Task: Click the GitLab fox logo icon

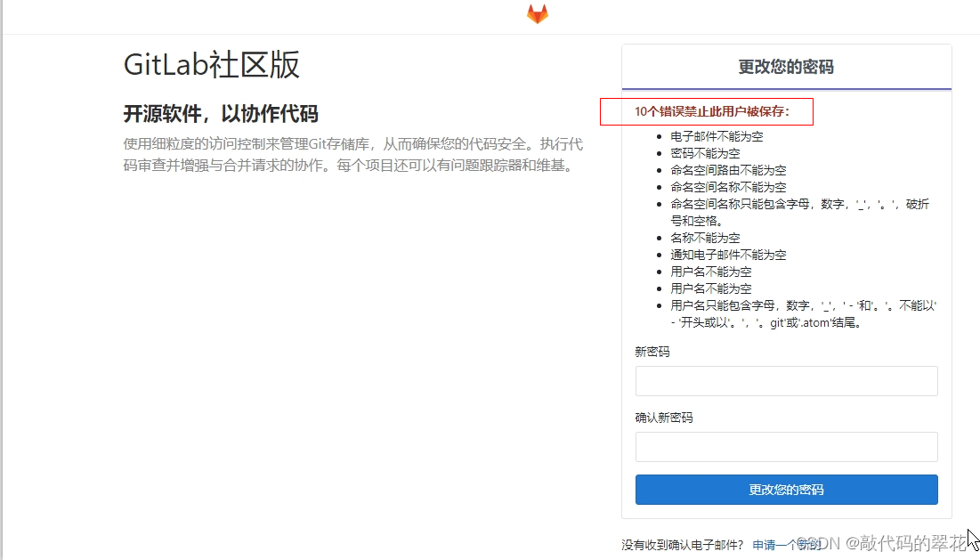Action: point(538,13)
